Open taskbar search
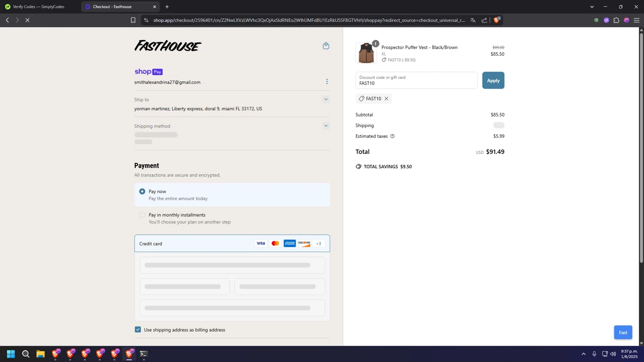Image resolution: width=644 pixels, height=362 pixels. coord(26,354)
